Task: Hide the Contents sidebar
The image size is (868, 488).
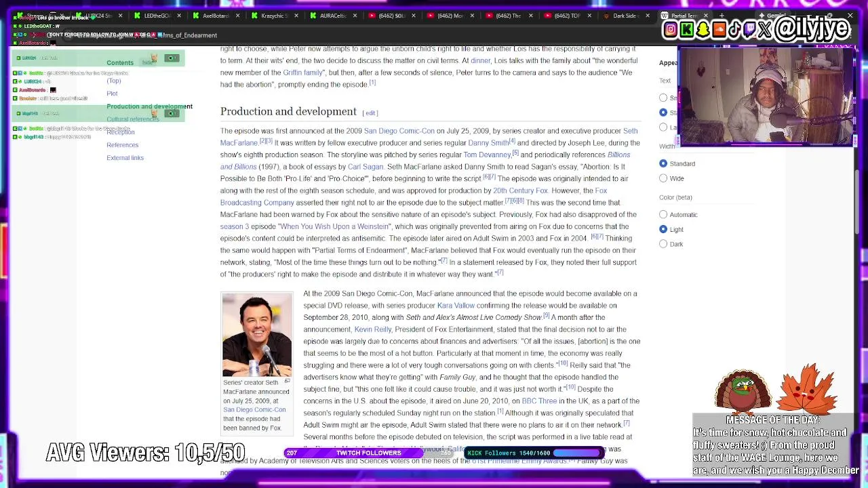Action: [147, 63]
